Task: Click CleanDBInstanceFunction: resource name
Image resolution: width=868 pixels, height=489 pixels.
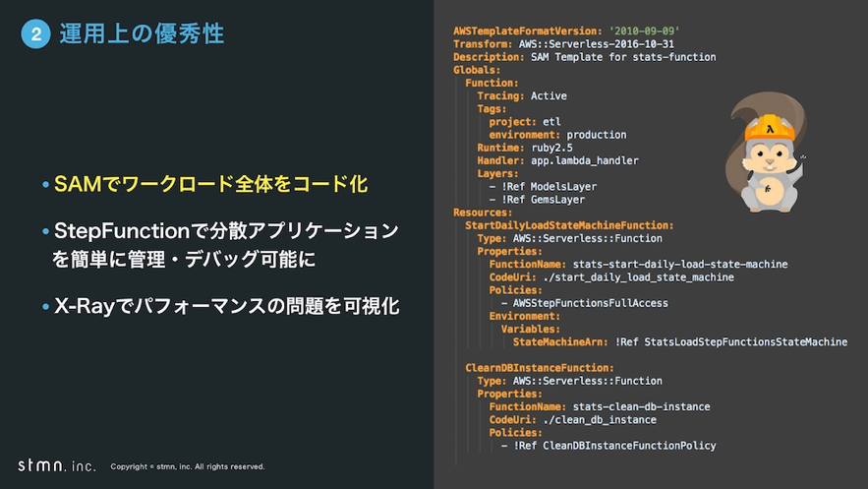Action: tap(539, 368)
